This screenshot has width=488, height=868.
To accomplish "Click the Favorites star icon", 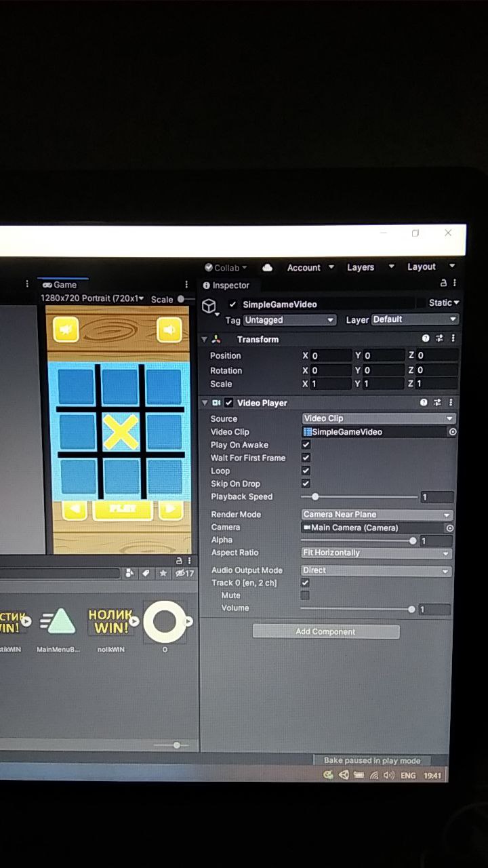I will point(163,573).
